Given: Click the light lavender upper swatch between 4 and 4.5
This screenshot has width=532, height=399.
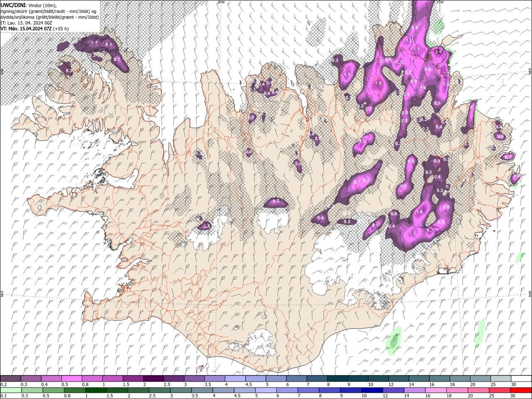Looking at the screenshot, I should click(x=234, y=378).
